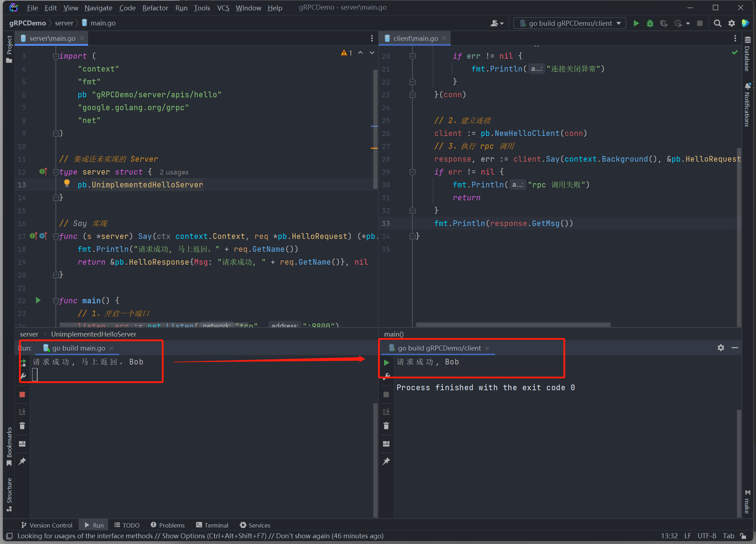The height and width of the screenshot is (544, 756).
Task: Open run configuration dropdown go build gRPCDemo/client
Action: (x=570, y=23)
